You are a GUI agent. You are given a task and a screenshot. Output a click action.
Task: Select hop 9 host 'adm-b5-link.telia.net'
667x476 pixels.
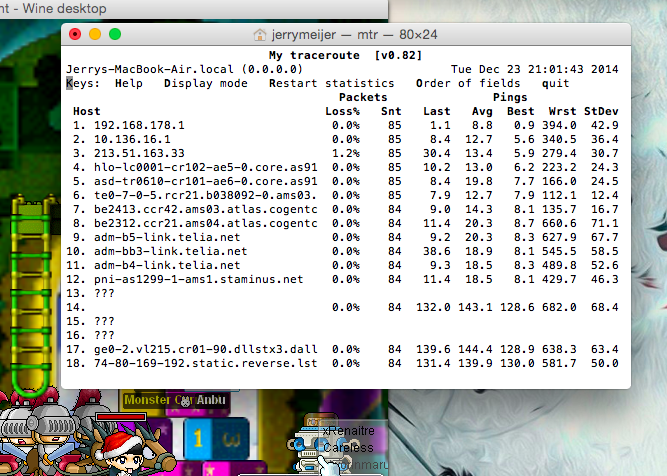pyautogui.click(x=167, y=237)
